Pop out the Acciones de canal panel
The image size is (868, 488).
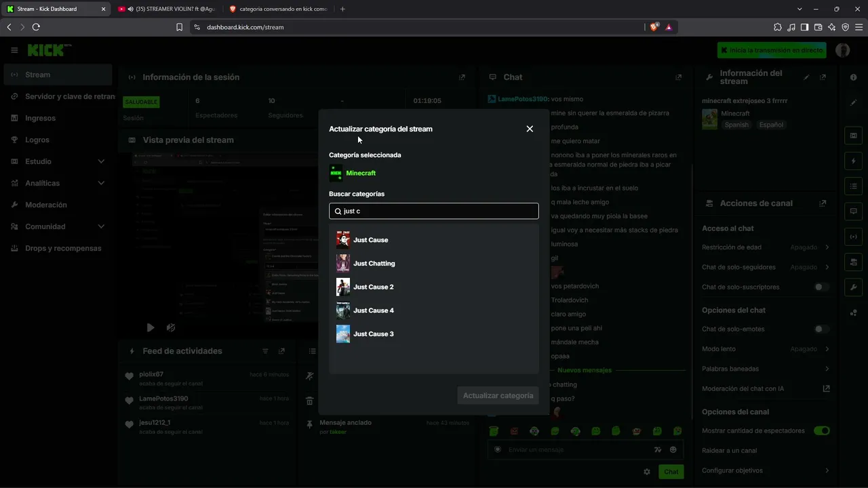[x=823, y=203]
